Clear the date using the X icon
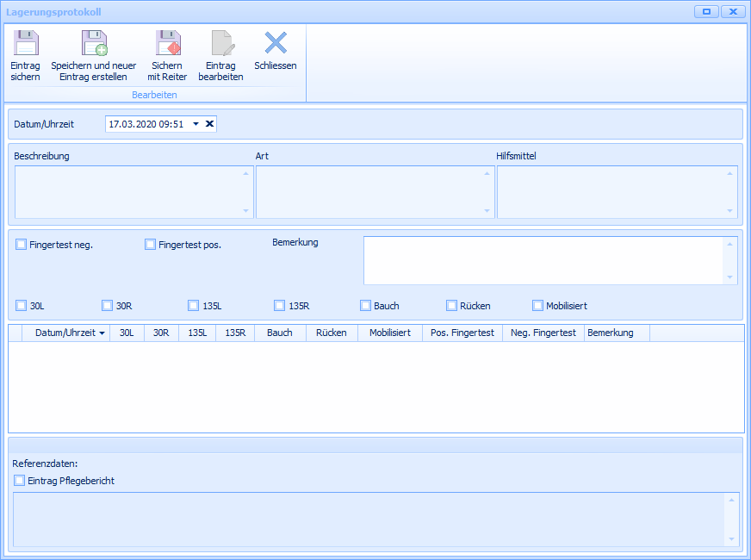Screen dimensions: 751x560 point(209,124)
